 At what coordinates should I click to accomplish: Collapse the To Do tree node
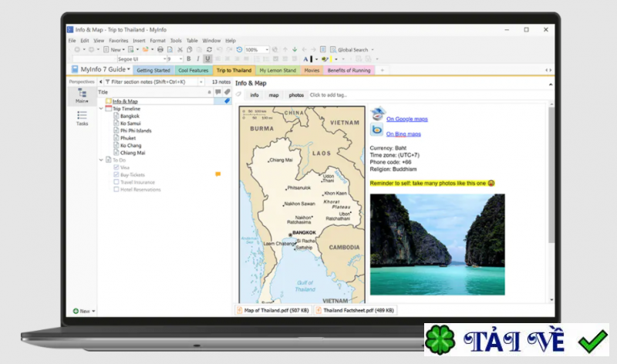coord(101,160)
